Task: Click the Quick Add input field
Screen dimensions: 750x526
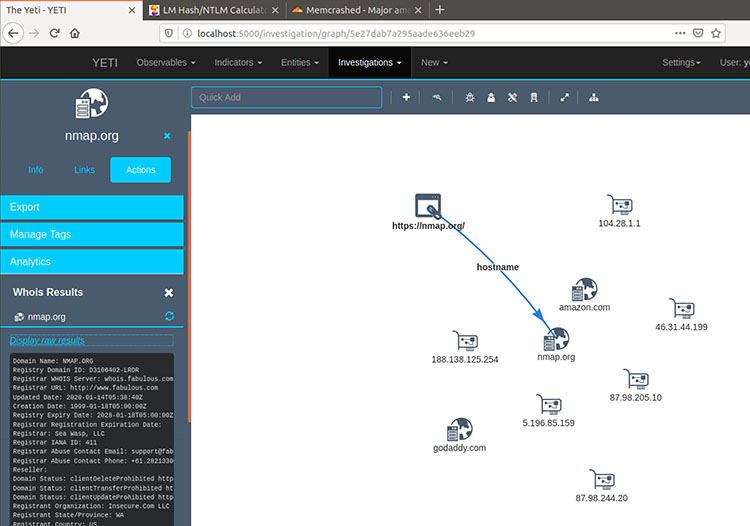Action: 287,98
